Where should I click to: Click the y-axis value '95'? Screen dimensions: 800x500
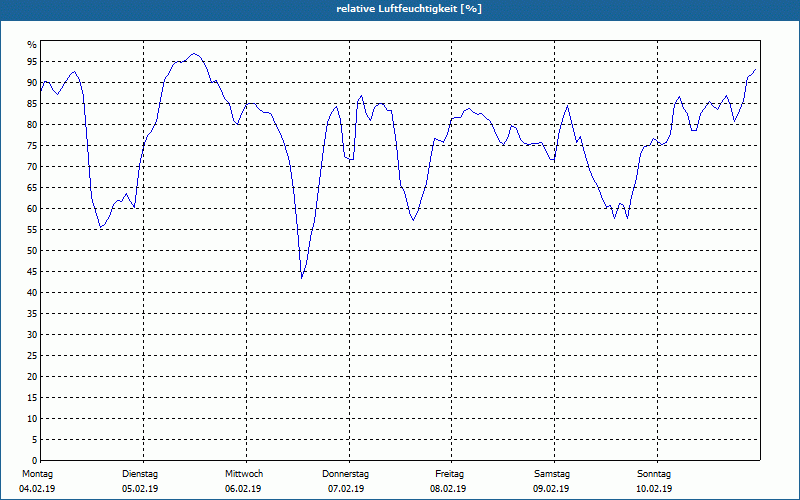pyautogui.click(x=32, y=62)
